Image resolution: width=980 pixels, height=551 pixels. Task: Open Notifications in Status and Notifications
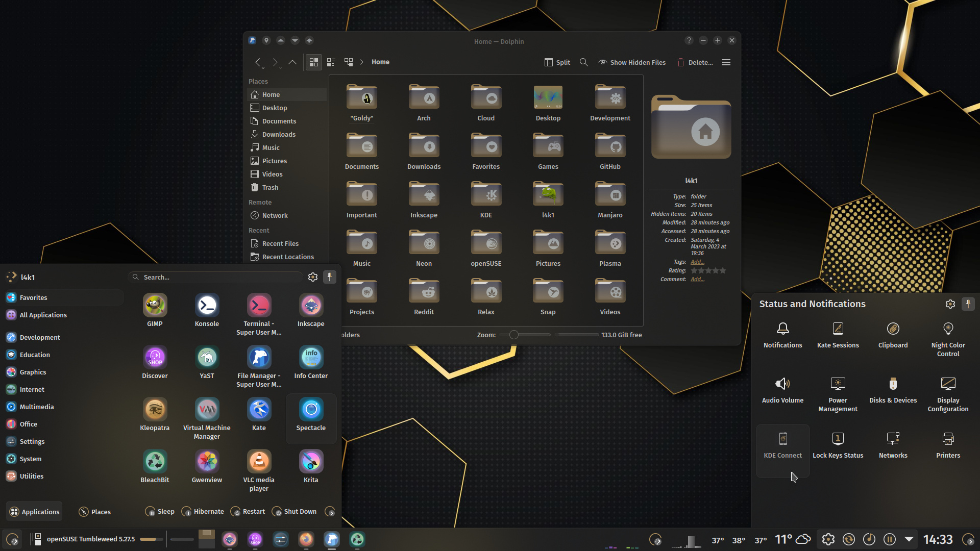tap(782, 335)
